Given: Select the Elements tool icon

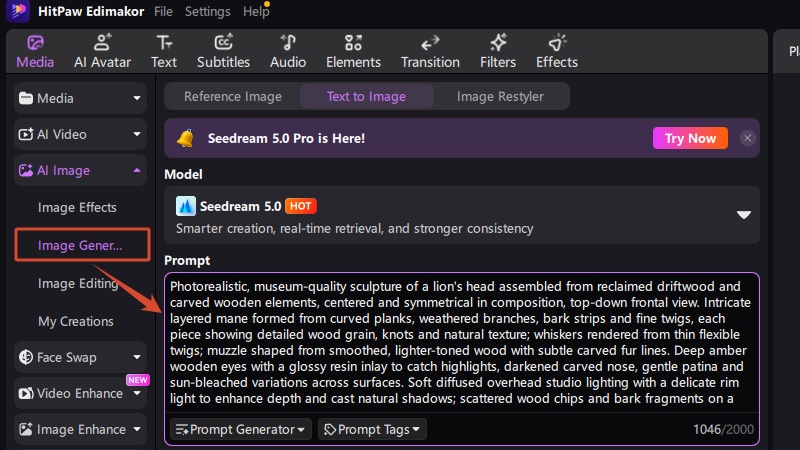Looking at the screenshot, I should (x=353, y=42).
